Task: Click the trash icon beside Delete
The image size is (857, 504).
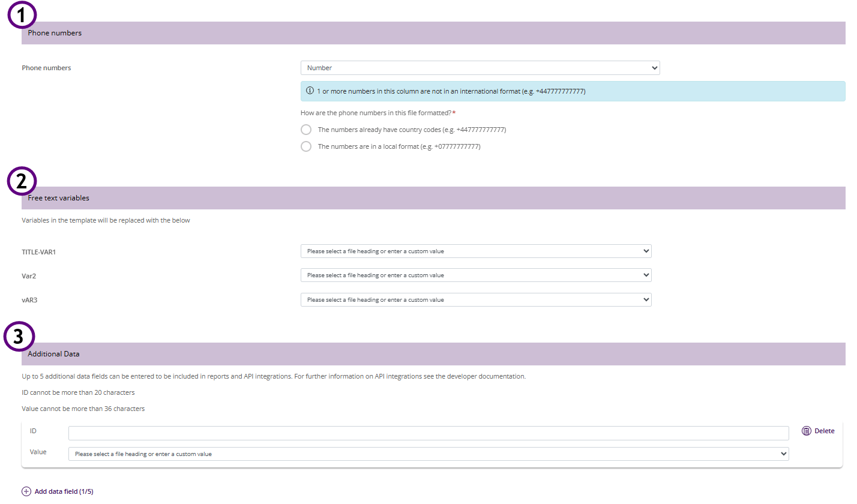Action: click(807, 431)
